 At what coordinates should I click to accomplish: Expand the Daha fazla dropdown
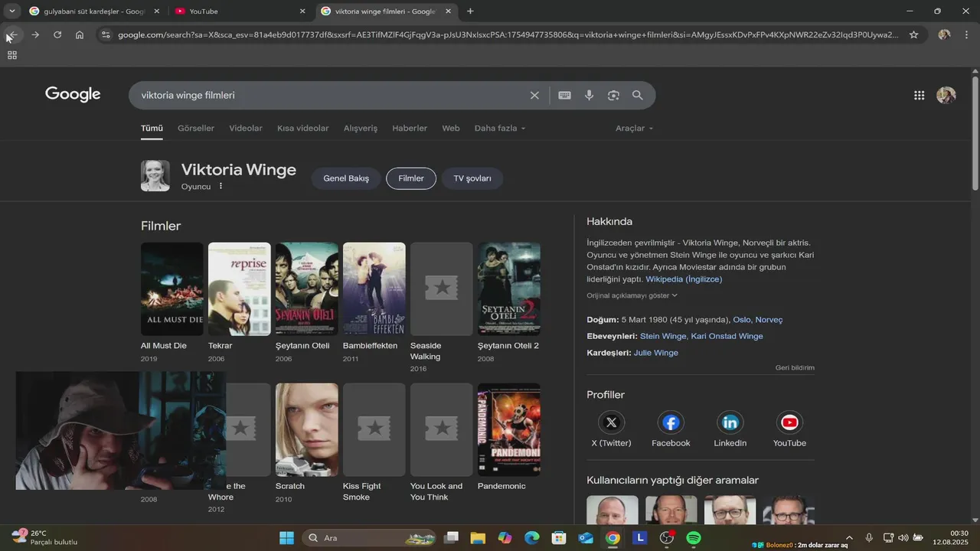(x=500, y=129)
